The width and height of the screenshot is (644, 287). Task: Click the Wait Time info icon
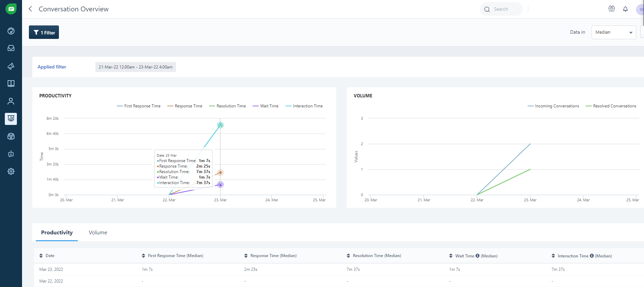477,256
